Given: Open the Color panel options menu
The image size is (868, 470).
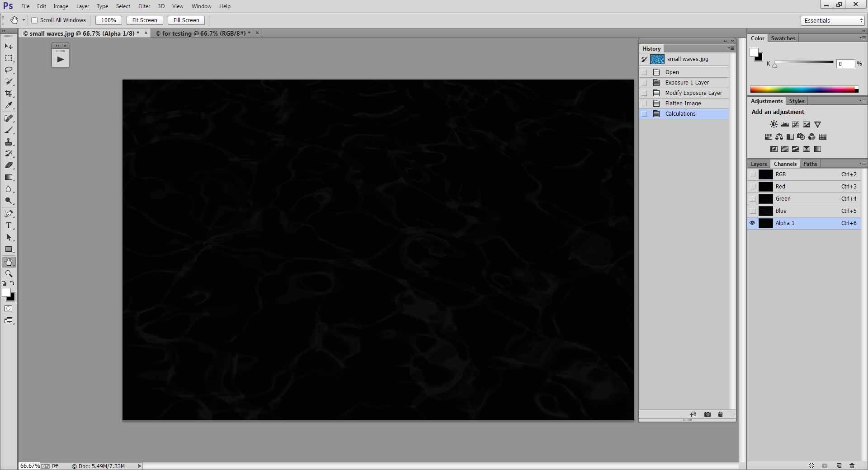Looking at the screenshot, I should coord(863,38).
